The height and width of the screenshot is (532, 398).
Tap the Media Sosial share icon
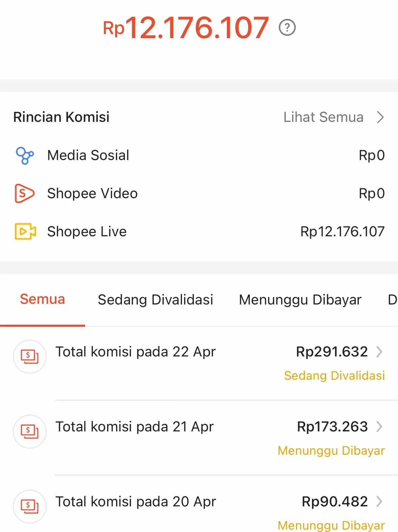click(25, 156)
